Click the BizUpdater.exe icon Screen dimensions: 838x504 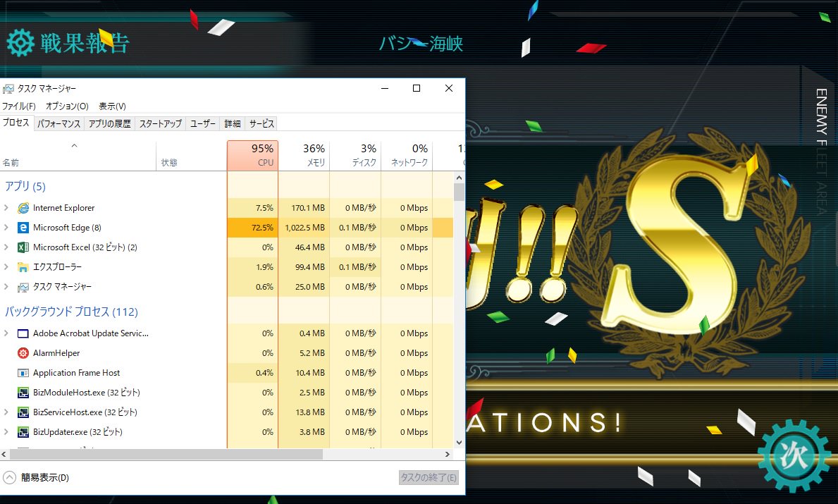[x=23, y=432]
